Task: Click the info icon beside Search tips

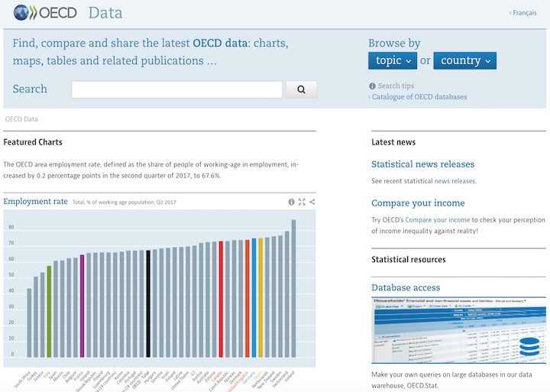Action: [372, 86]
